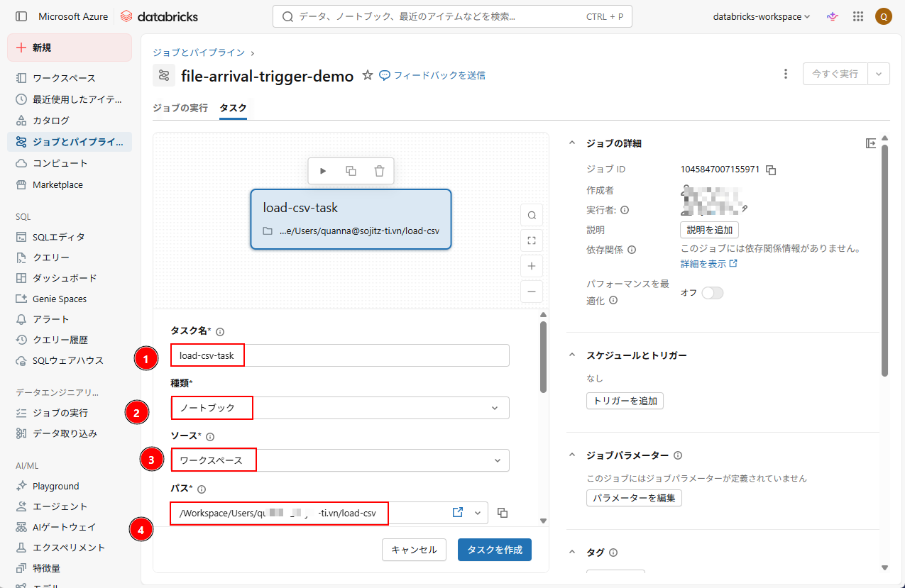The image size is (905, 588).
Task: Open the ソース dropdown showing ワークスペース
Action: pos(340,460)
